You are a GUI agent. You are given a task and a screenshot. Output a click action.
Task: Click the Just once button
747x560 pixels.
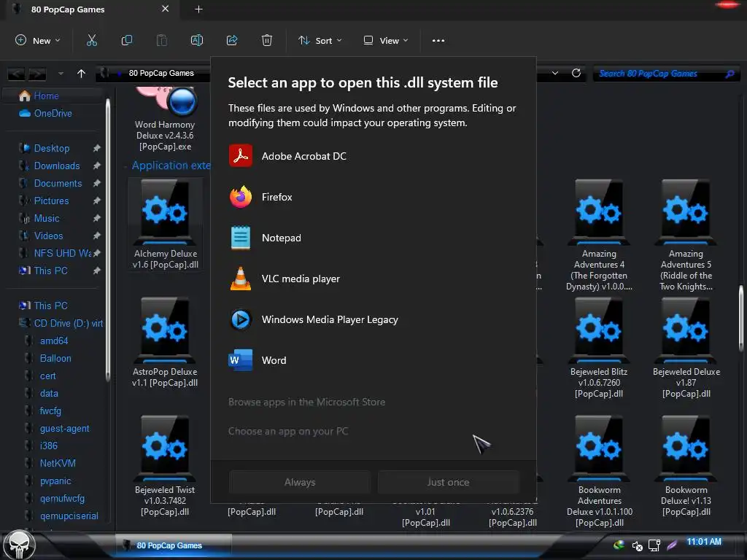(449, 482)
